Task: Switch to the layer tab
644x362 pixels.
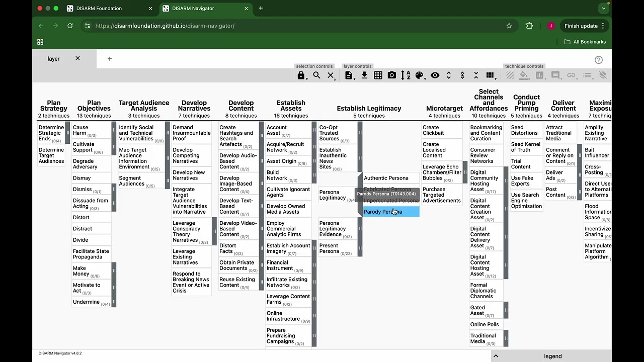Action: pyautogui.click(x=54, y=59)
